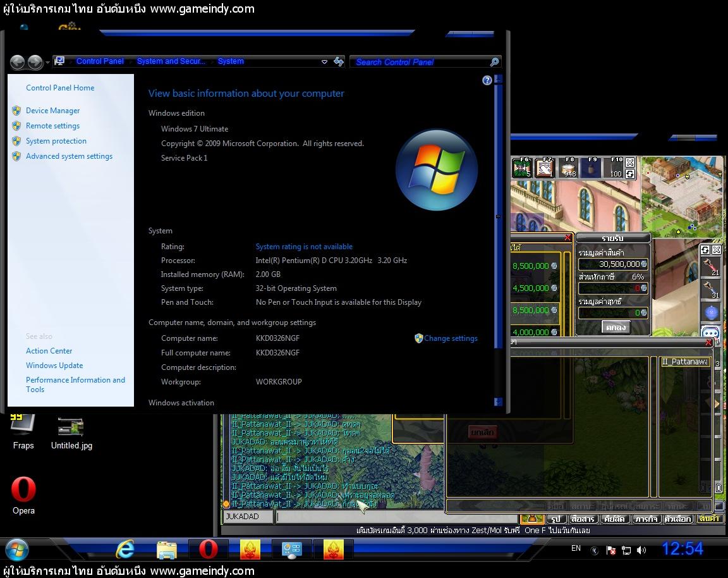Image resolution: width=728 pixels, height=578 pixels.
Task: Open the Opera desktop shortcut
Action: tap(23, 495)
